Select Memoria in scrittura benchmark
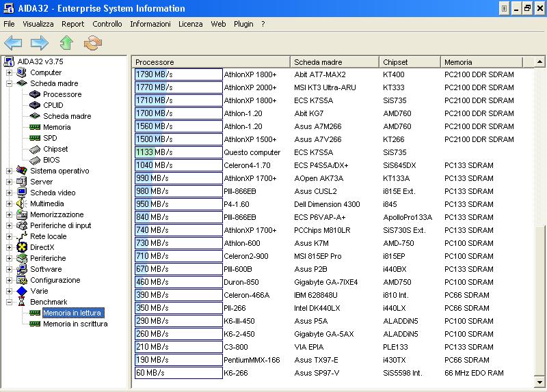Viewport: 547px width, 392px height. coord(75,324)
